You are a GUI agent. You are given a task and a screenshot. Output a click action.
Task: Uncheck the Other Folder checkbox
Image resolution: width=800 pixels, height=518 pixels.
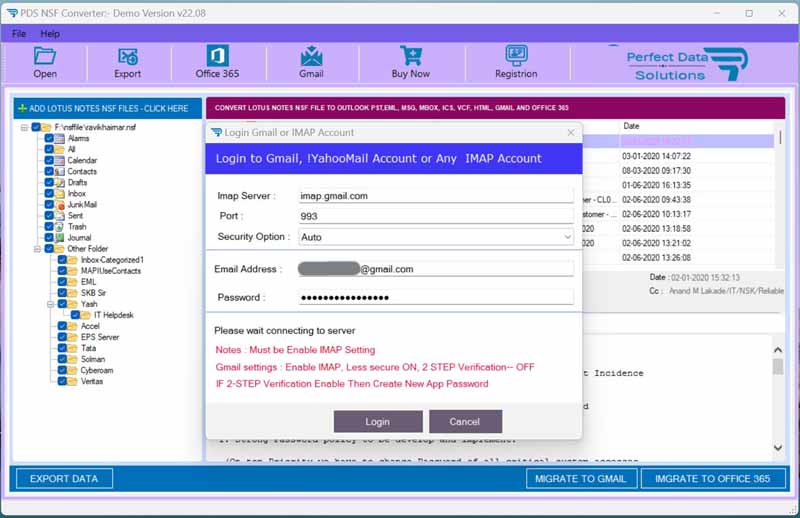click(49, 249)
